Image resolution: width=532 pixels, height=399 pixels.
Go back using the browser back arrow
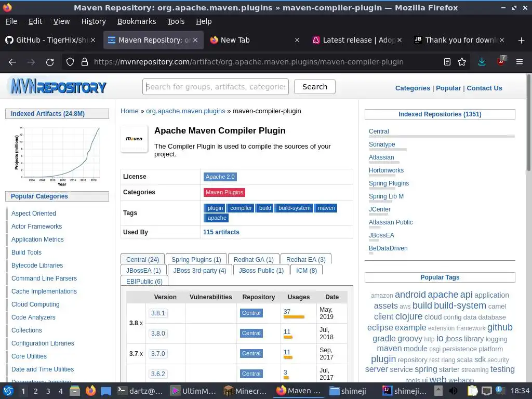tap(12, 62)
